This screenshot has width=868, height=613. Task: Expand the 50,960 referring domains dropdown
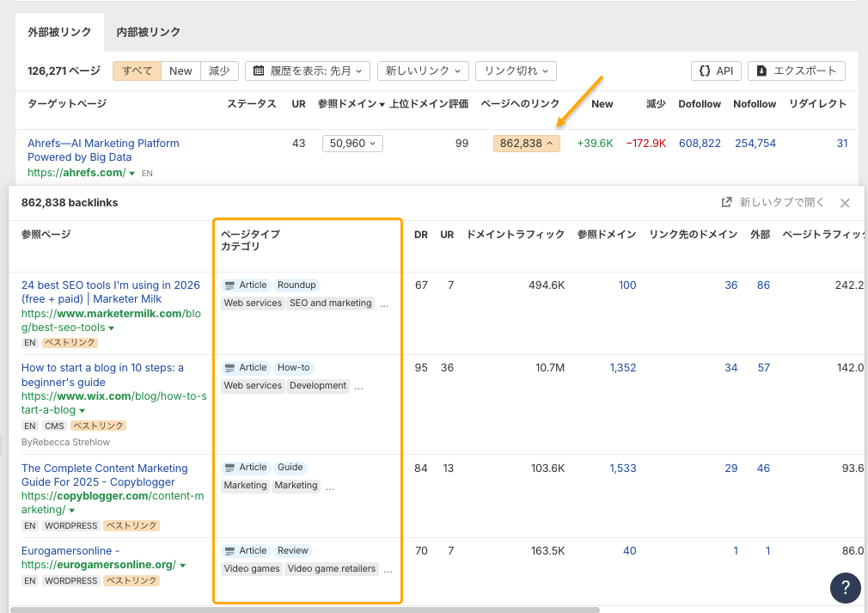pos(352,144)
